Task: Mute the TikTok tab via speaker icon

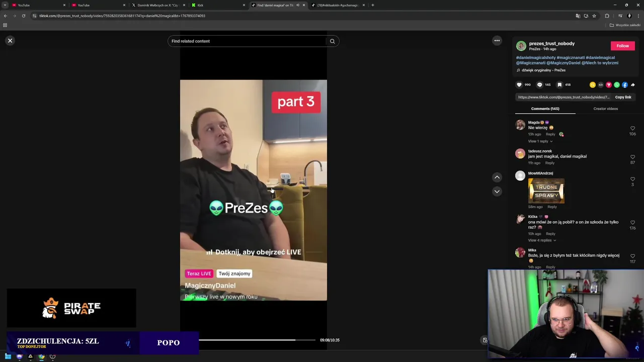Action: pyautogui.click(x=297, y=5)
